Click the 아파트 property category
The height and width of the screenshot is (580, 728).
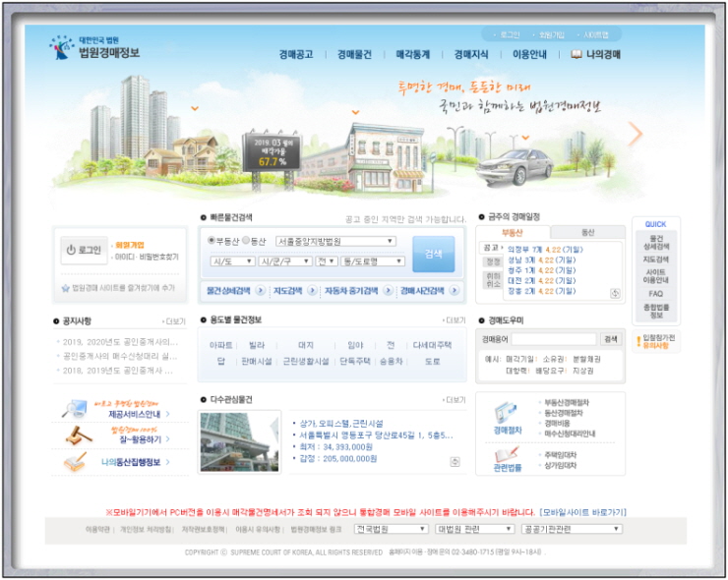tap(220, 345)
